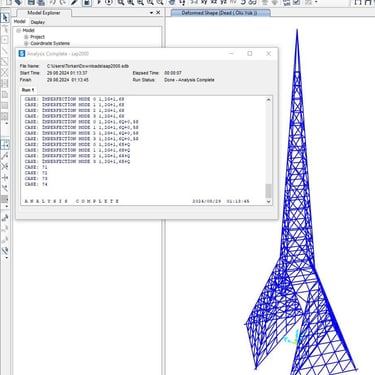This screenshot has height=375, width=375.
Task: Click the crossed-lines tool below intersecting line
Action: coord(5,166)
